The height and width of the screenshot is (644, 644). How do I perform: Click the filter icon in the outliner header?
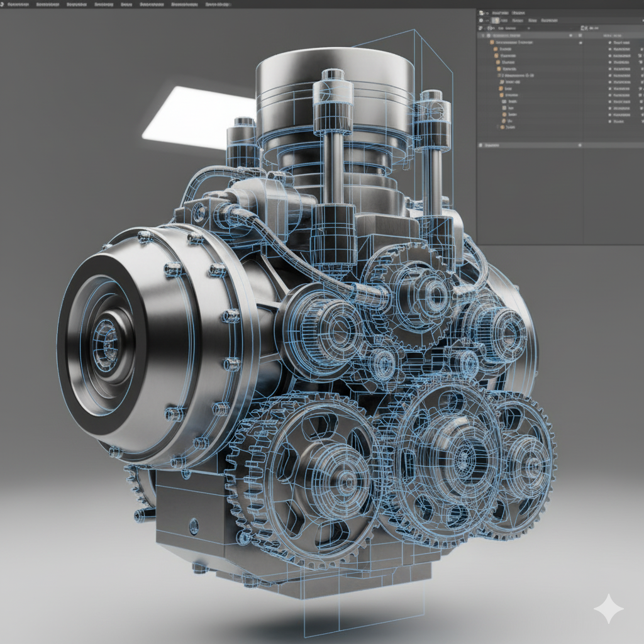(583, 28)
